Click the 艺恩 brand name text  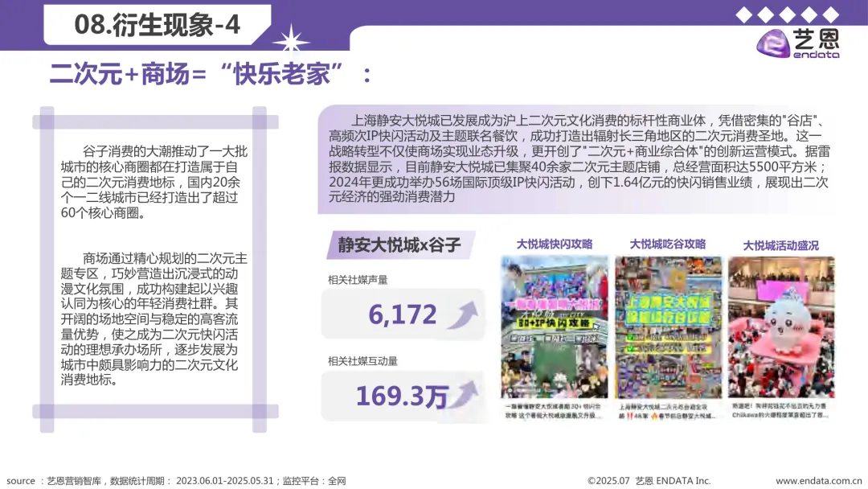click(817, 39)
